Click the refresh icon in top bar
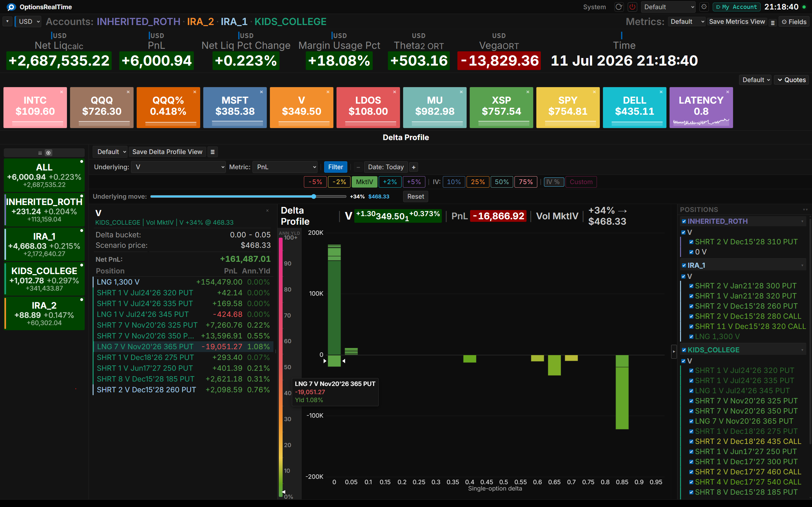The height and width of the screenshot is (507, 812). tap(619, 7)
